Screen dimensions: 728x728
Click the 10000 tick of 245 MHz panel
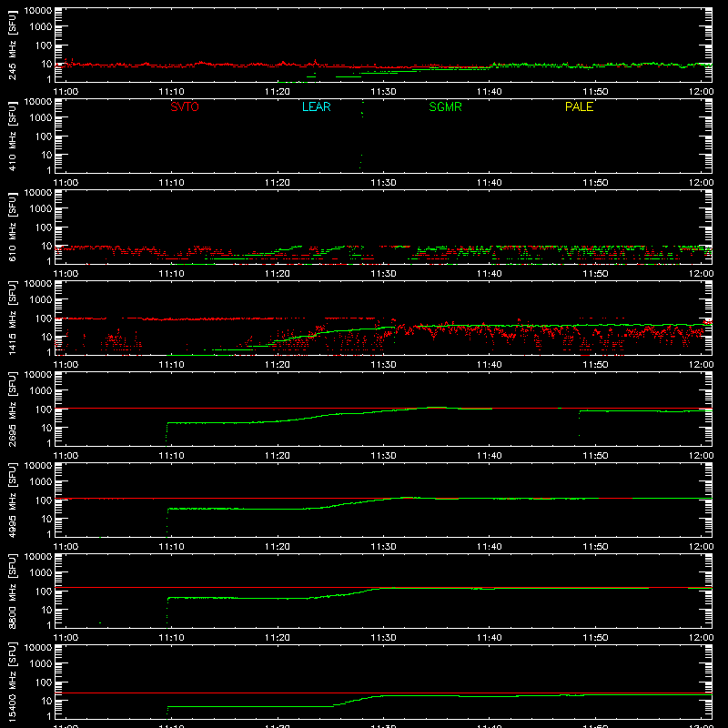pyautogui.click(x=38, y=11)
